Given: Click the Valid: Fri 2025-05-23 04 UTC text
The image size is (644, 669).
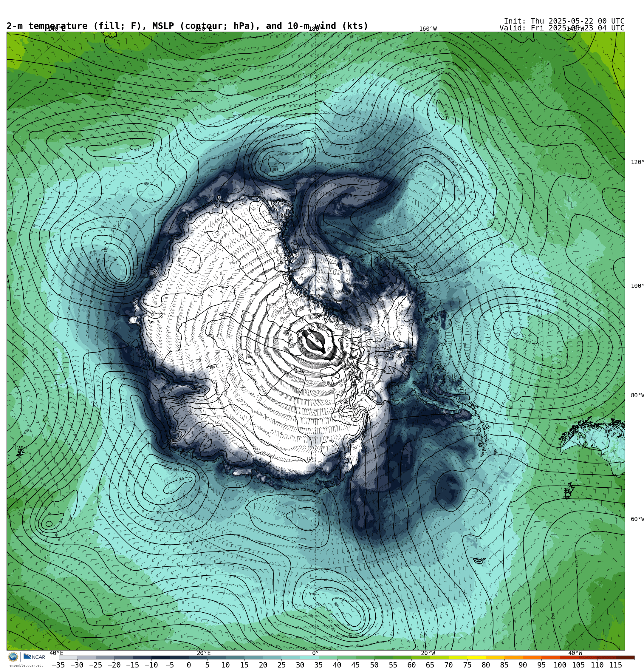Looking at the screenshot, I should pyautogui.click(x=562, y=28).
